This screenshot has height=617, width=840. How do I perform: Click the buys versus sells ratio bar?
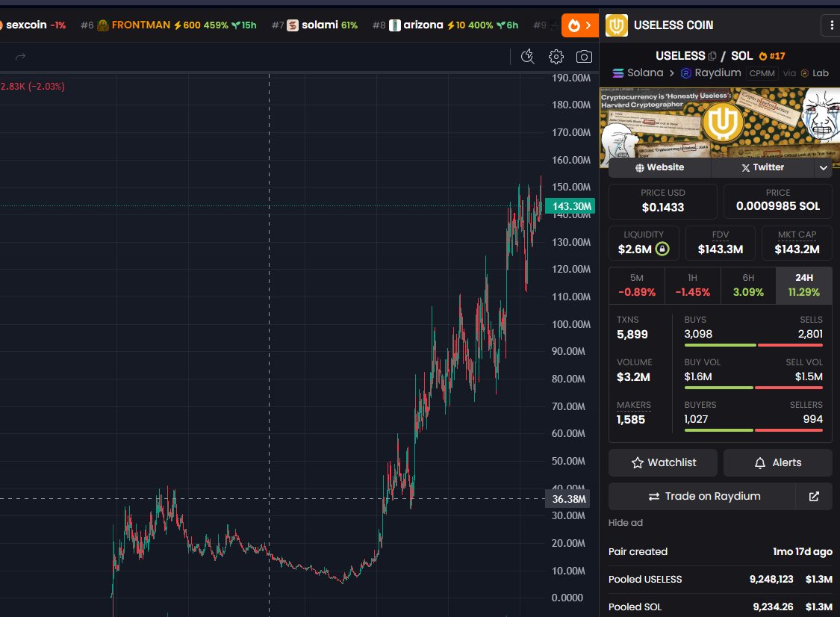(x=753, y=345)
